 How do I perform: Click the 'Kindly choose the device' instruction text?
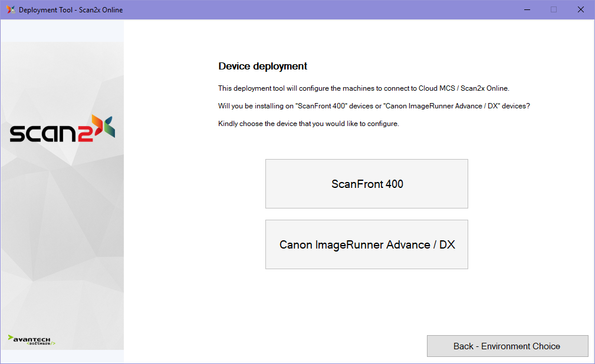[x=308, y=124]
